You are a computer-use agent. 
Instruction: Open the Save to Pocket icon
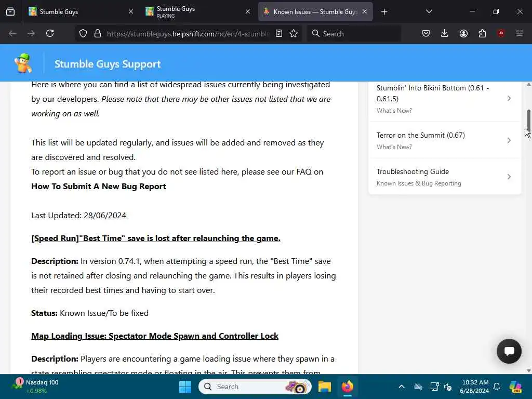426,33
